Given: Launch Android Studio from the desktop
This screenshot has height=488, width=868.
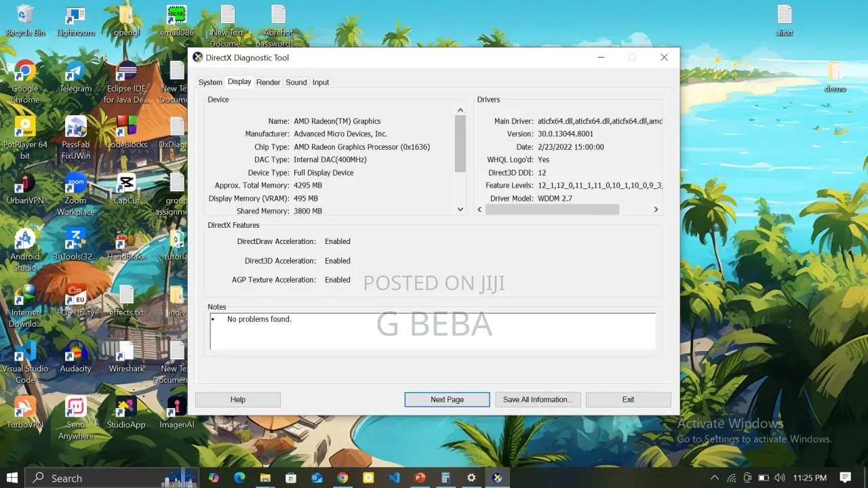Looking at the screenshot, I should click(x=25, y=242).
